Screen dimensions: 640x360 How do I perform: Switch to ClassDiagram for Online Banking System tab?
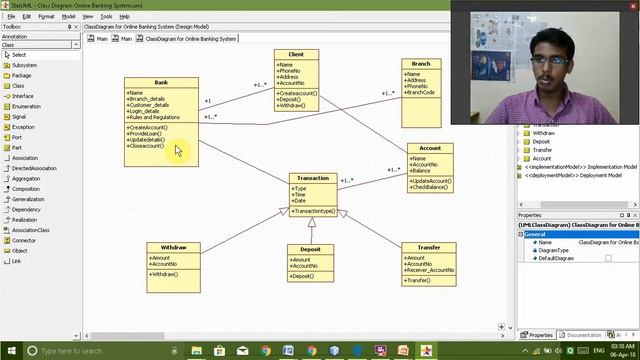click(186, 39)
